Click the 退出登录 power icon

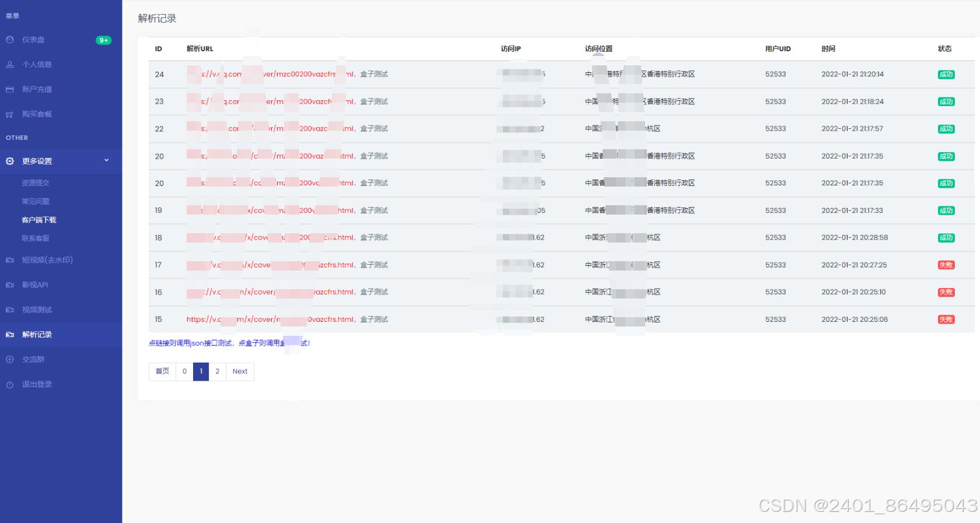[10, 385]
